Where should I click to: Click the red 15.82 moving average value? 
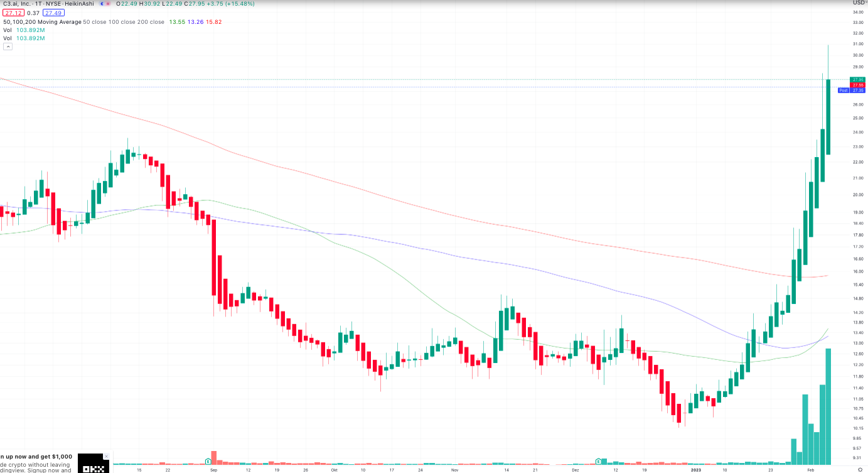point(213,21)
